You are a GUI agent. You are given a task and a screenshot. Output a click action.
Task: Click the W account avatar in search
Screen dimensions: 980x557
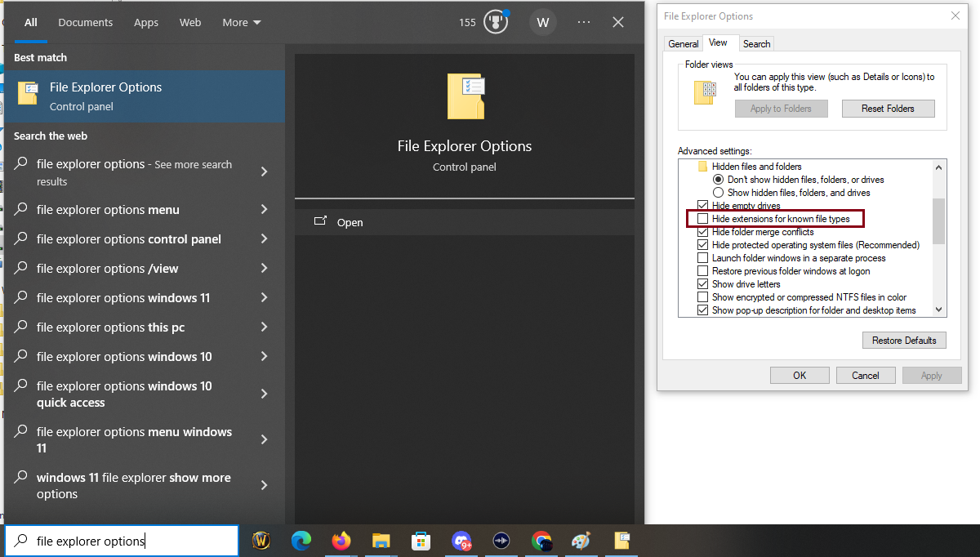pos(542,22)
